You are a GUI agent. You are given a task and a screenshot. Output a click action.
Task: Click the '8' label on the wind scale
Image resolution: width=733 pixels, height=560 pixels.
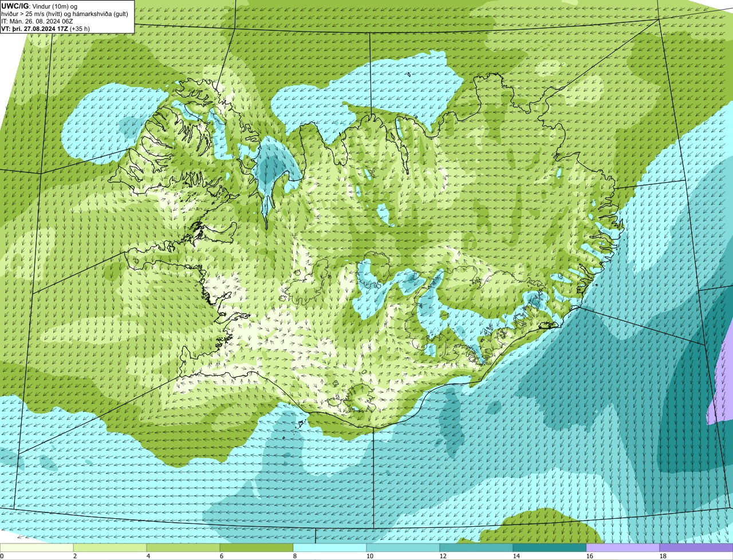point(295,556)
